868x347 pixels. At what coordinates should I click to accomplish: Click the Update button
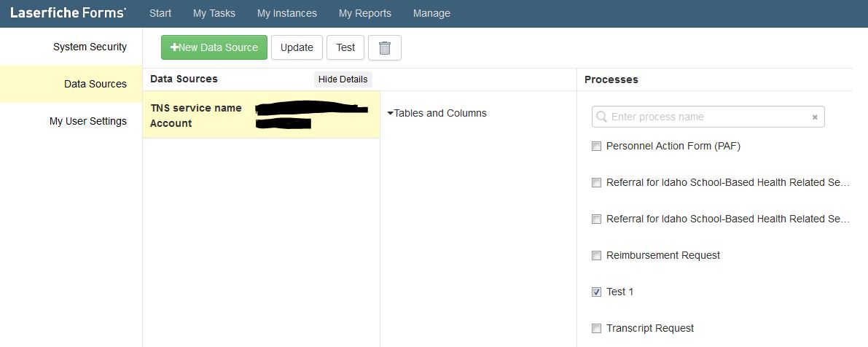tap(297, 47)
